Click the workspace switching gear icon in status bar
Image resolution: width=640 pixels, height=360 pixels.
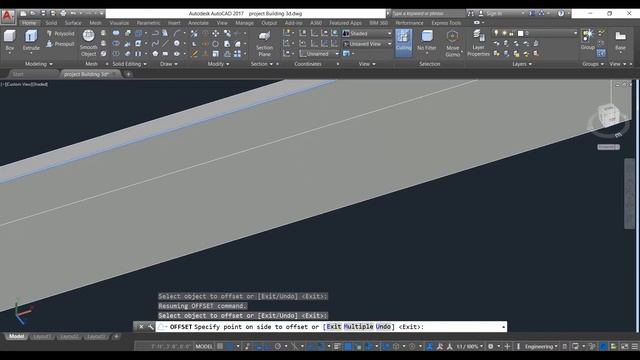pyautogui.click(x=491, y=347)
